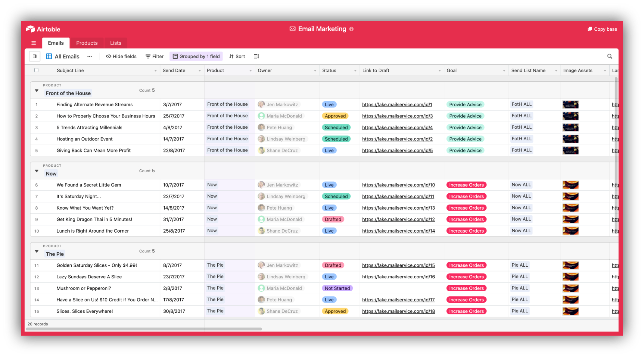This screenshot has height=357, width=644.
Task: Click the image asset thumbnail for Golden Saturday Slices
Action: [571, 265]
